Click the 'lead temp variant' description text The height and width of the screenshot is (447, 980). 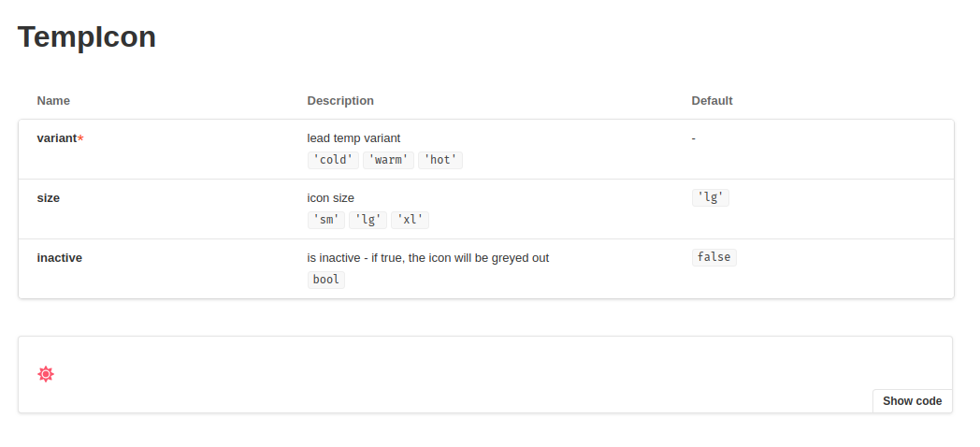click(x=353, y=138)
